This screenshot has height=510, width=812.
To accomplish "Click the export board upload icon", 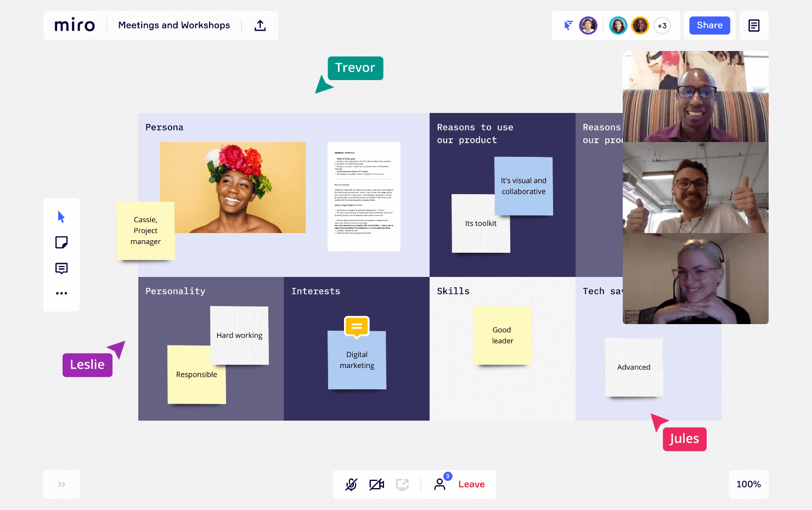I will click(x=260, y=25).
